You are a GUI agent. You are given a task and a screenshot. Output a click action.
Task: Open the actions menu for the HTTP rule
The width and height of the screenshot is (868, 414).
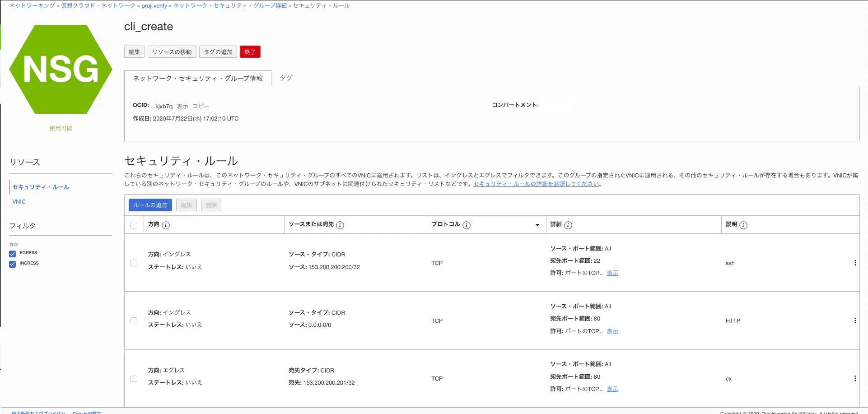point(855,321)
